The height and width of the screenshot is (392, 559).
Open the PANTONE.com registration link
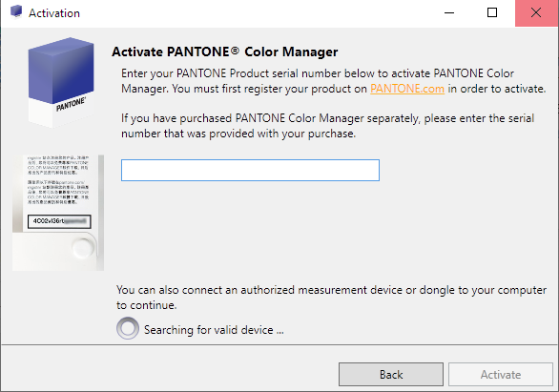click(407, 89)
